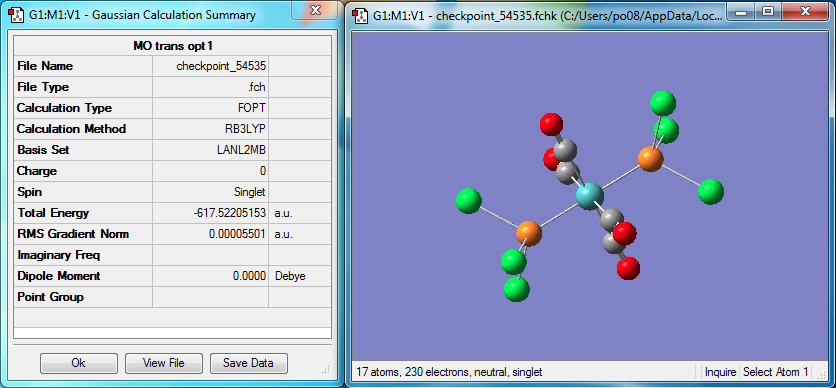
Task: Maximize the checkpoint_54535.fchk molecule window
Action: point(768,11)
